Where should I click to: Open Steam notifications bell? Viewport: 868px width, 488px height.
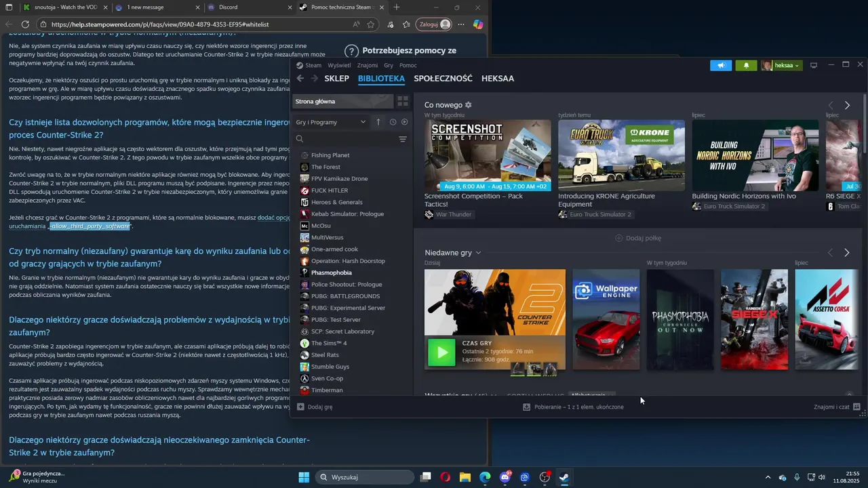[x=747, y=66]
